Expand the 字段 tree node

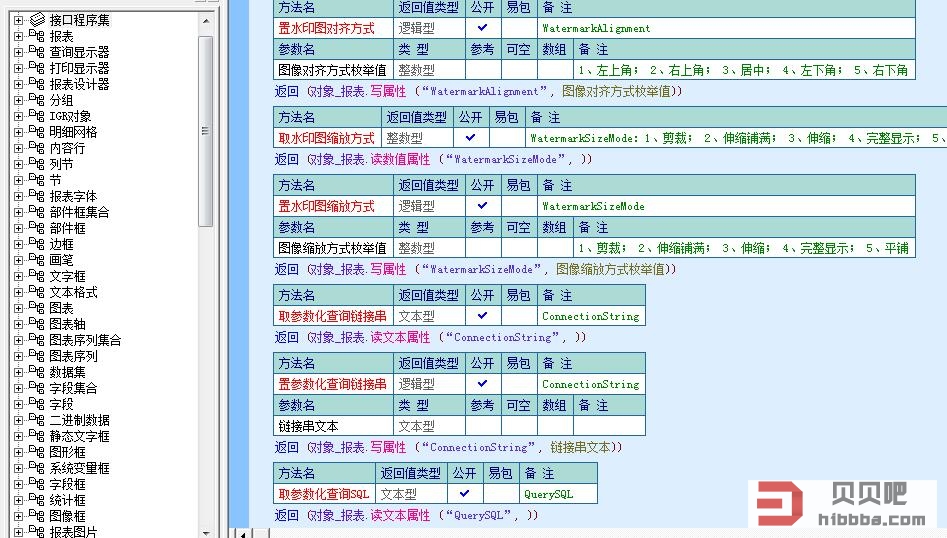coord(19,404)
